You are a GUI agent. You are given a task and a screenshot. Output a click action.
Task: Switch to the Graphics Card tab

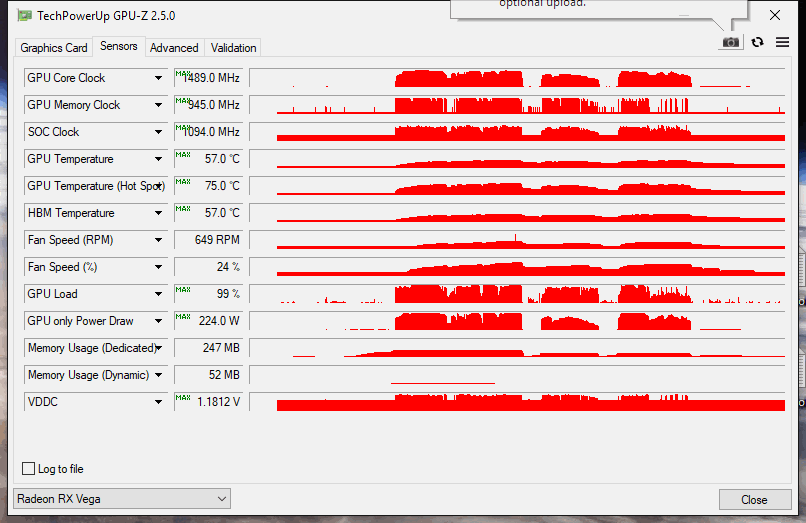coord(54,48)
